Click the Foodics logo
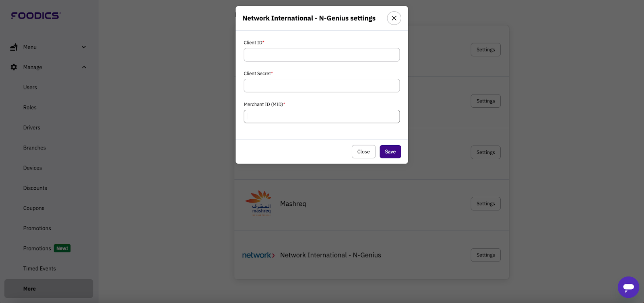This screenshot has height=303, width=644. pos(36,16)
